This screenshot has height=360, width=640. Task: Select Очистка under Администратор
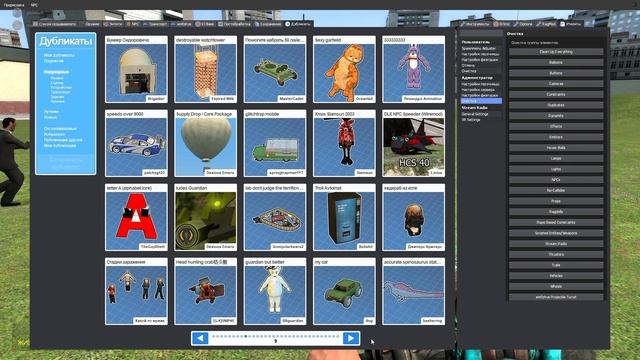tap(481, 101)
